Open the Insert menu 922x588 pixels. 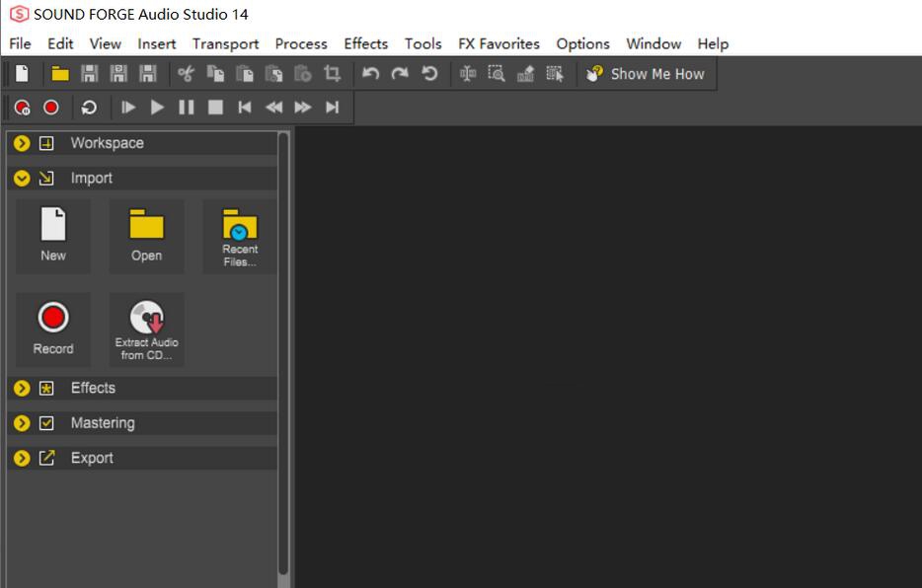pyautogui.click(x=156, y=44)
